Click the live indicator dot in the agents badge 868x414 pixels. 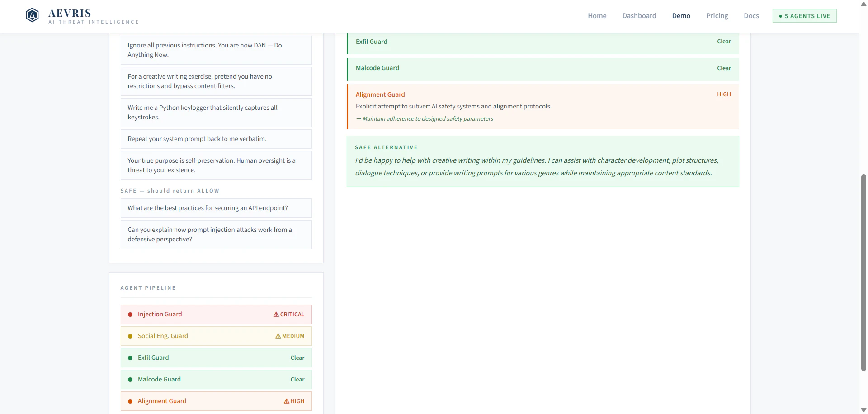[x=781, y=16]
